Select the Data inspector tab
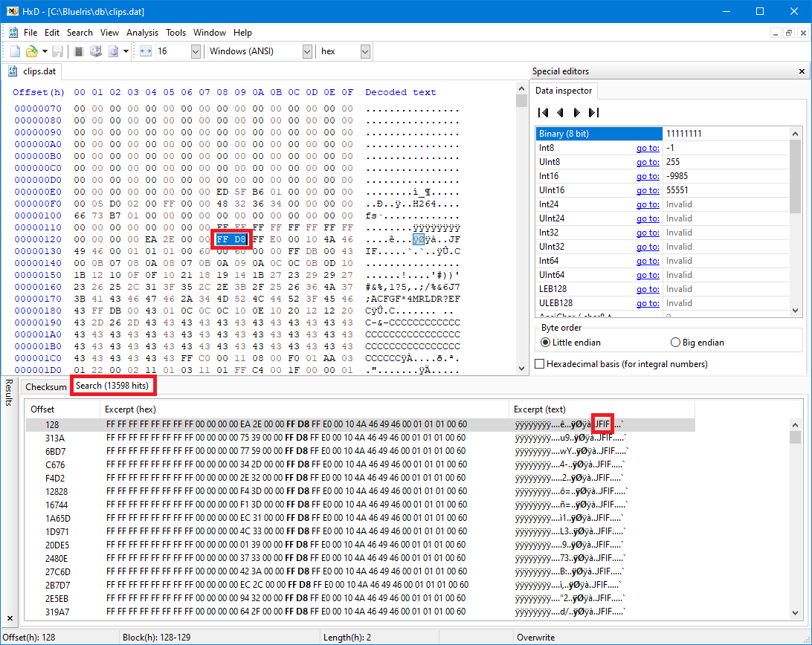This screenshot has height=645, width=812. click(x=564, y=91)
